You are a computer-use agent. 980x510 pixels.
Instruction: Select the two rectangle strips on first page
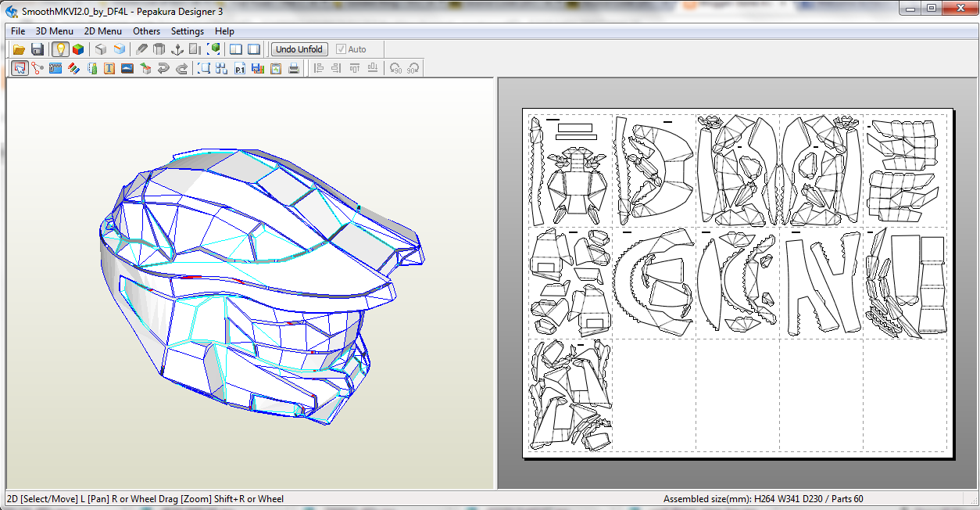578,131
